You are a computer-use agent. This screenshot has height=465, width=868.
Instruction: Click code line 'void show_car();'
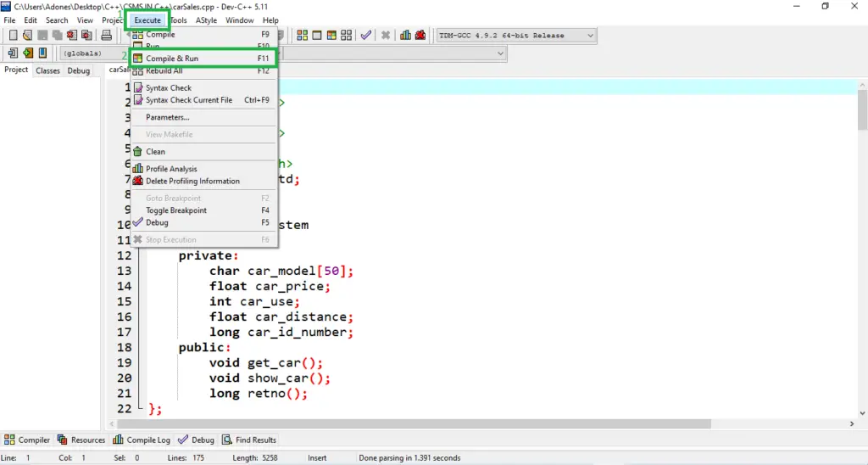(x=270, y=378)
